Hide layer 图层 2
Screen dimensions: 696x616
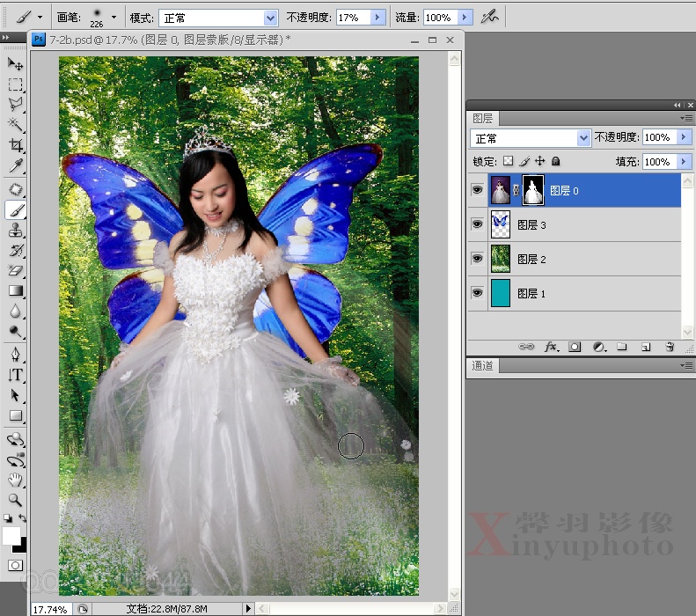pos(477,259)
